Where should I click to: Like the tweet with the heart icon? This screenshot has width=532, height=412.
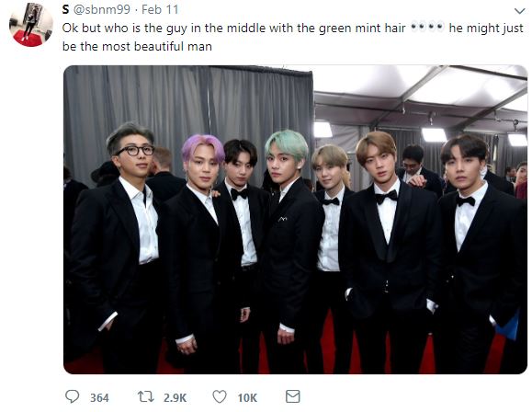tap(220, 396)
